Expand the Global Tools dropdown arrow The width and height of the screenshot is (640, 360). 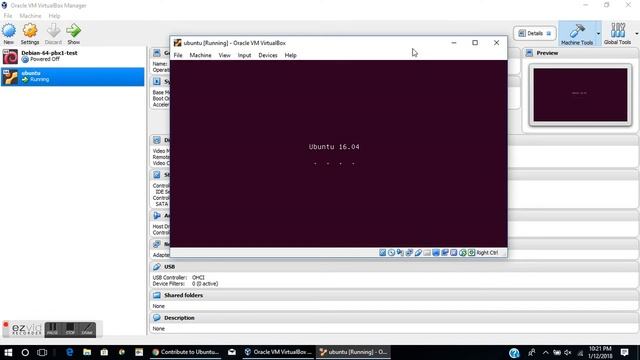[636, 33]
